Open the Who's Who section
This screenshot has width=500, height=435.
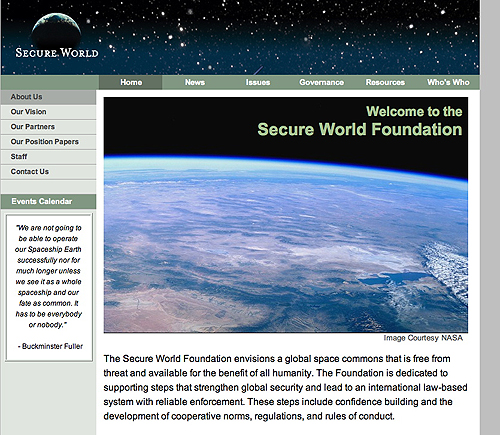[448, 82]
